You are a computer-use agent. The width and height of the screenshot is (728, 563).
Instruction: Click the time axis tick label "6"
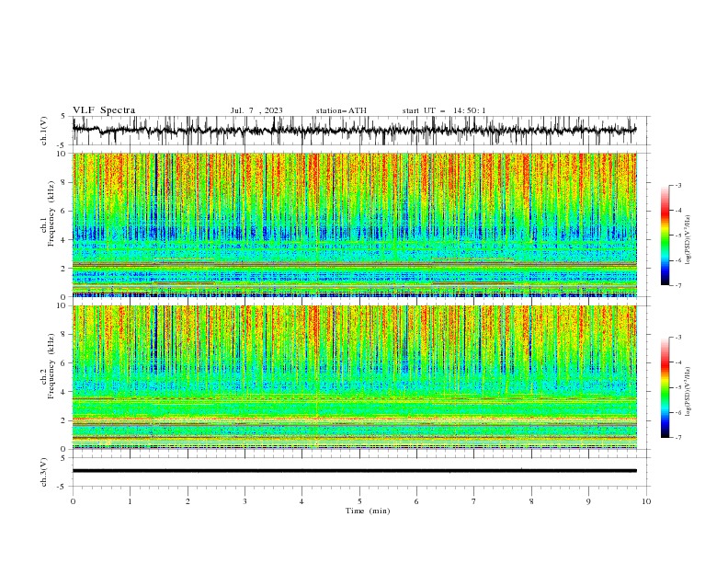(416, 501)
